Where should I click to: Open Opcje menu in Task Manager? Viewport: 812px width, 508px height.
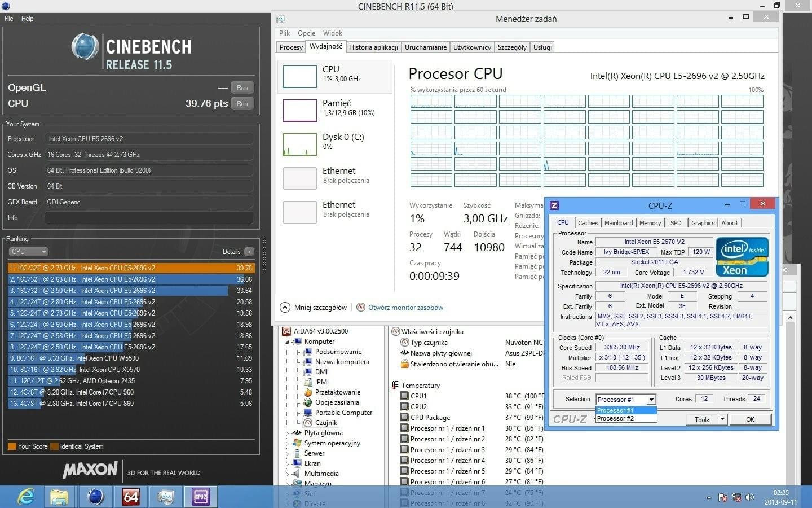click(307, 33)
